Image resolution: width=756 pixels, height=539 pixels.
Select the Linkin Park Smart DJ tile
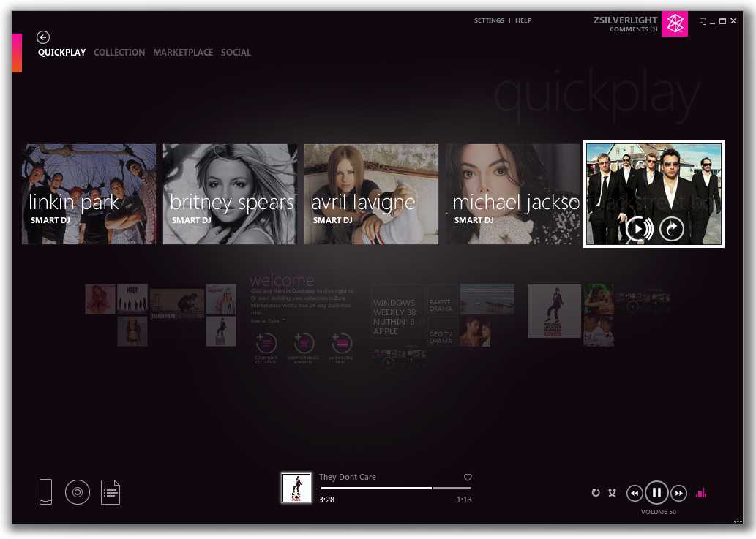89,194
